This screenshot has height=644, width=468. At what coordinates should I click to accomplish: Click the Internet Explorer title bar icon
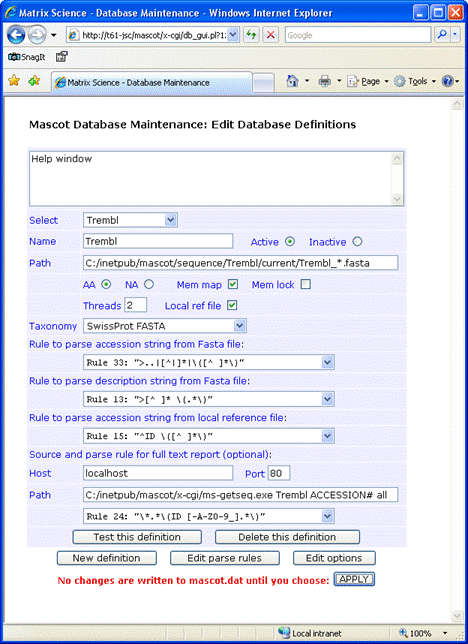click(x=11, y=12)
